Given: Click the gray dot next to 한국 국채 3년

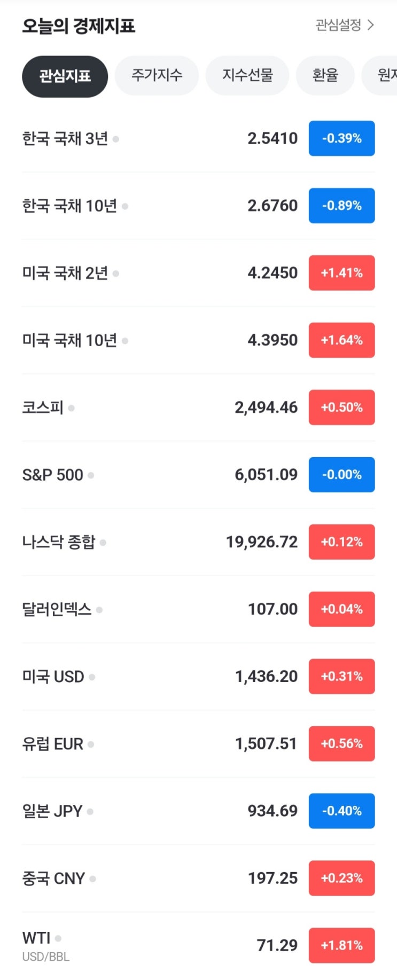Looking at the screenshot, I should (x=116, y=139).
